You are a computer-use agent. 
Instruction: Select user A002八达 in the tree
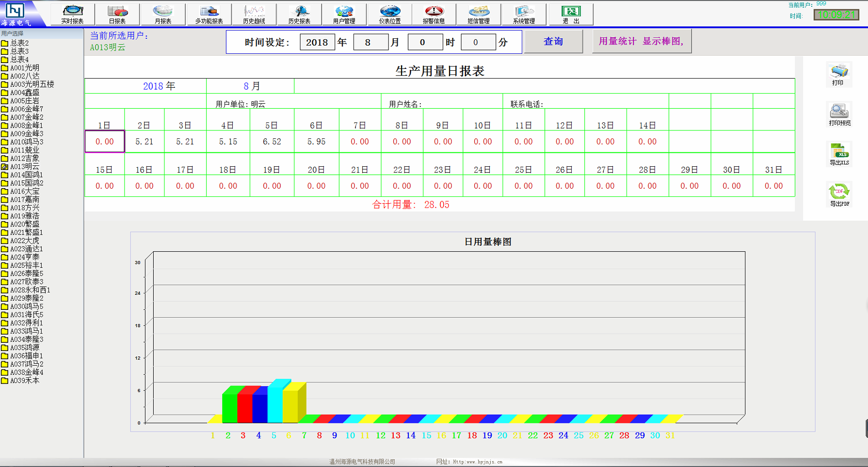tap(25, 76)
